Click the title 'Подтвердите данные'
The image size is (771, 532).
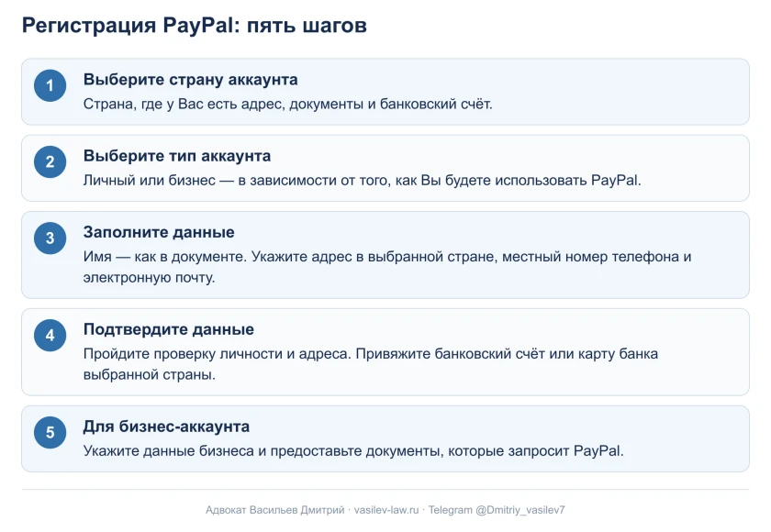pos(169,329)
